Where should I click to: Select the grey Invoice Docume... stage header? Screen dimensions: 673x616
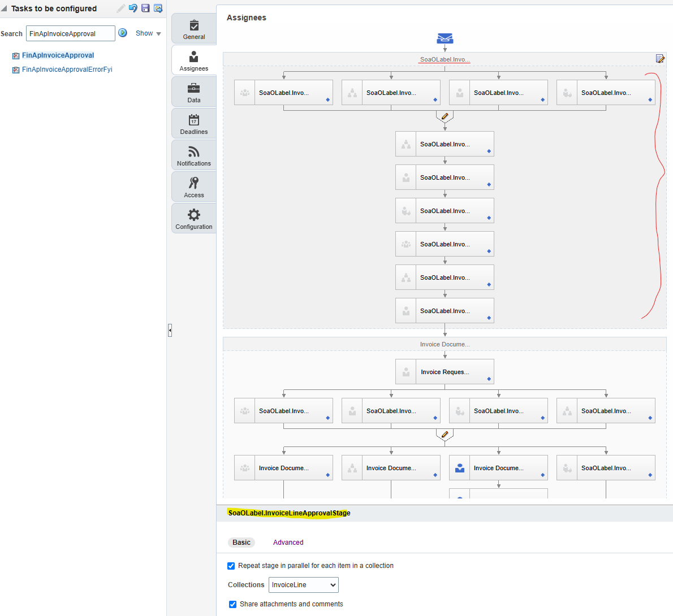[x=445, y=345]
